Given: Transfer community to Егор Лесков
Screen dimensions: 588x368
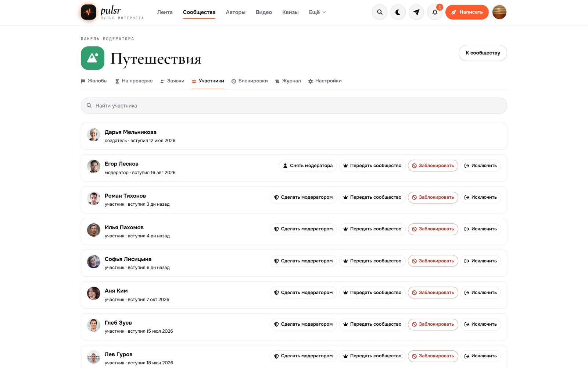Looking at the screenshot, I should point(372,166).
